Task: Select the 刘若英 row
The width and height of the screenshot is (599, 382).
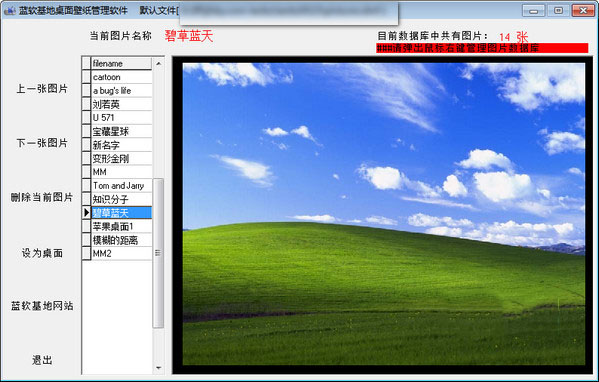Action: [x=121, y=104]
